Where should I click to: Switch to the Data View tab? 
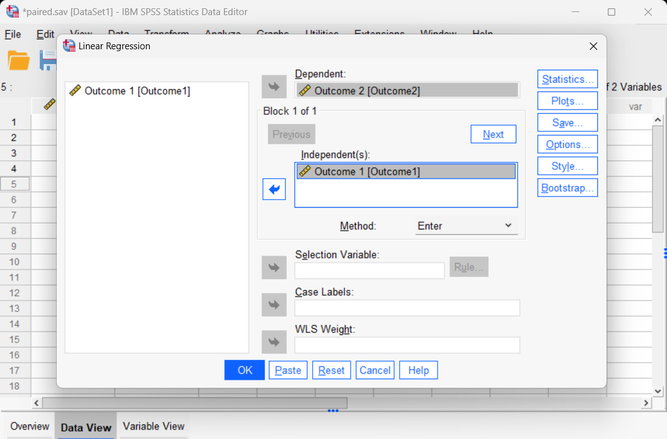click(86, 427)
